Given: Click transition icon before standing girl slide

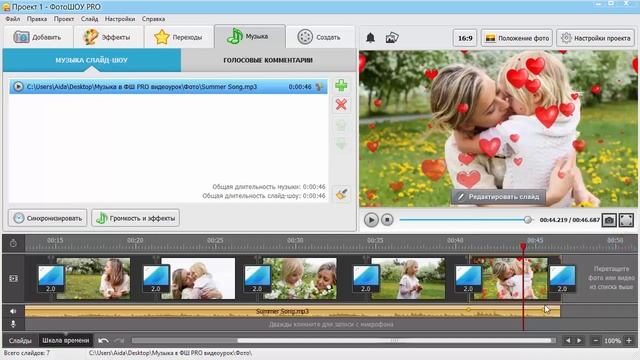Looking at the screenshot, I should pyautogui.click(x=366, y=278).
